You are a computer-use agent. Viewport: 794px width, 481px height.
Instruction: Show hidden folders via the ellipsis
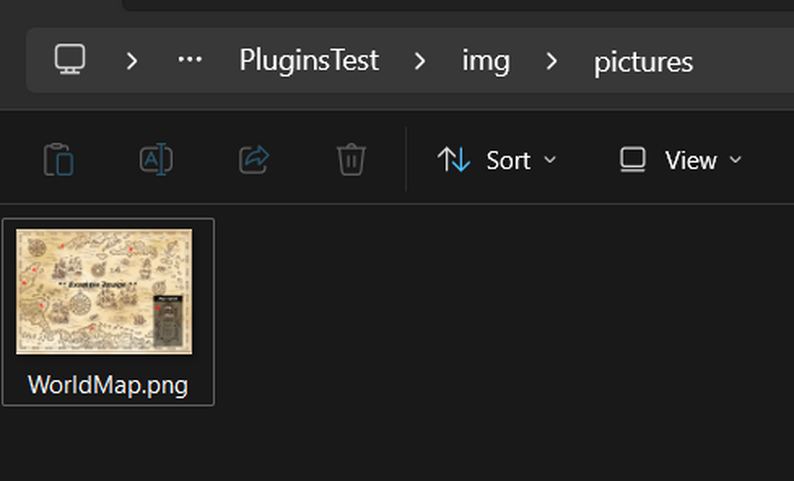point(190,60)
